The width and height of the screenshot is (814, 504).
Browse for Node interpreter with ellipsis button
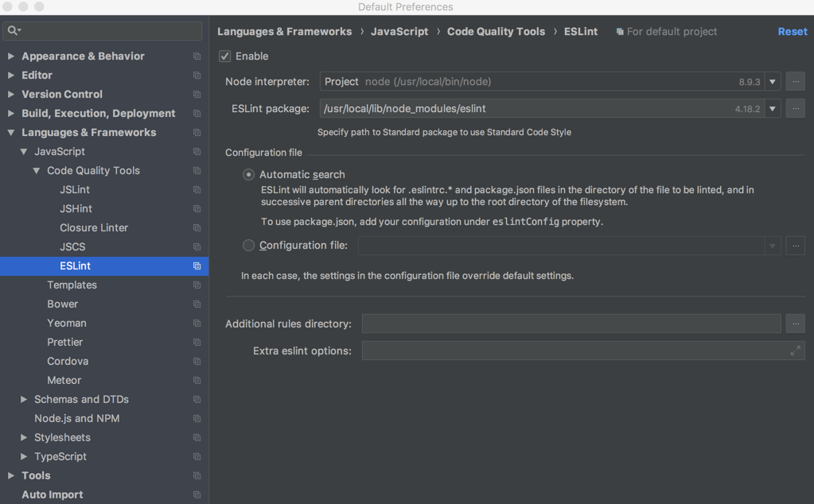click(x=796, y=81)
